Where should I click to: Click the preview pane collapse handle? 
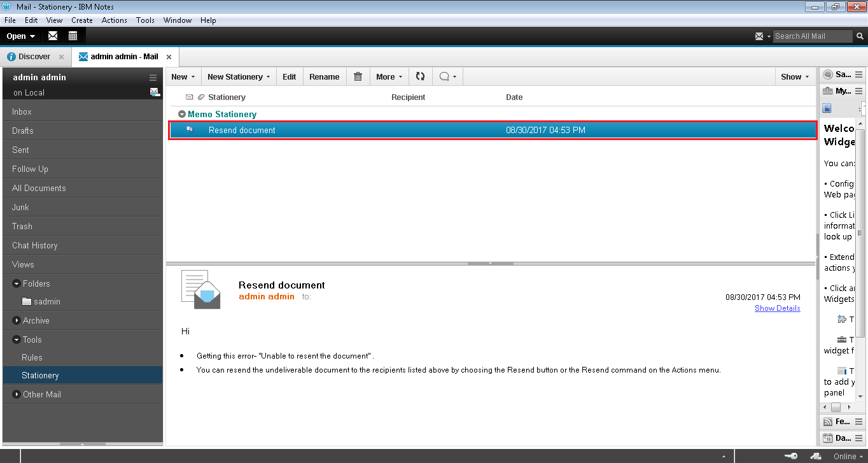click(x=490, y=263)
